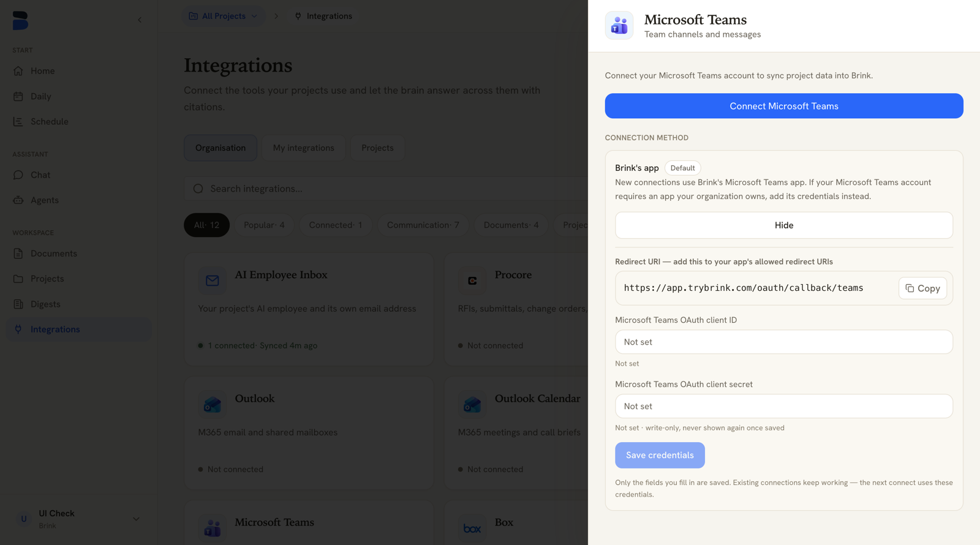Open the AI Employee Inbox card title
The image size is (980, 545).
[x=281, y=275]
